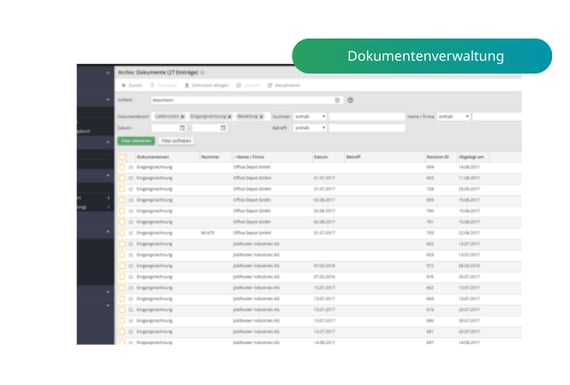Remove the Eingangsrechnung filter tag

pyautogui.click(x=229, y=117)
